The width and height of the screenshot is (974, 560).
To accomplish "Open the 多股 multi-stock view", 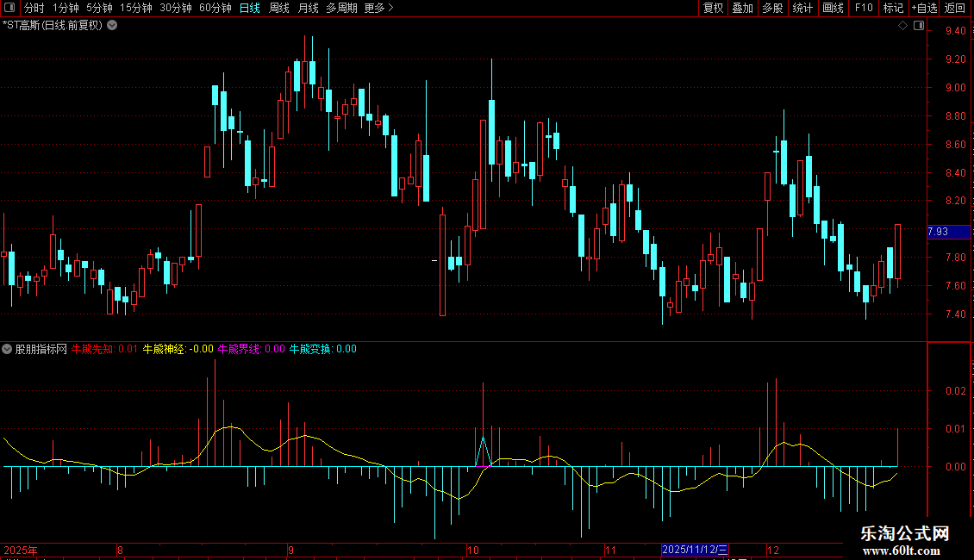I will pyautogui.click(x=772, y=8).
